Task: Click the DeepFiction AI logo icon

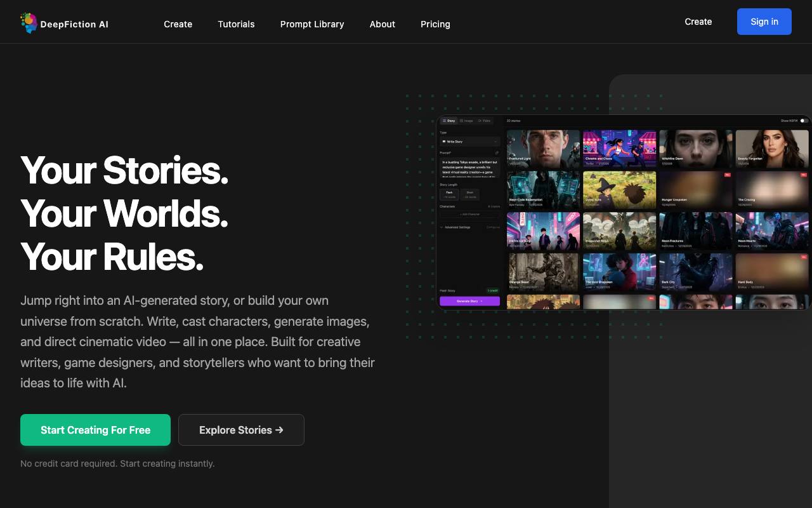Action: (29, 23)
